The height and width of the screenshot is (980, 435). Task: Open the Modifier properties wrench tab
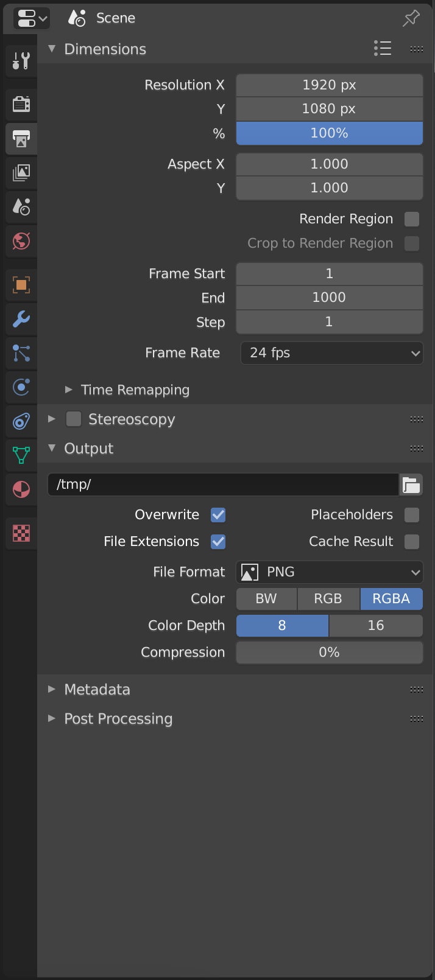tap(21, 319)
